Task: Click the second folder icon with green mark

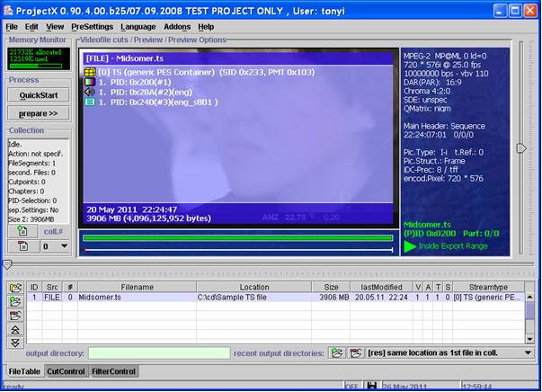Action: point(15,302)
